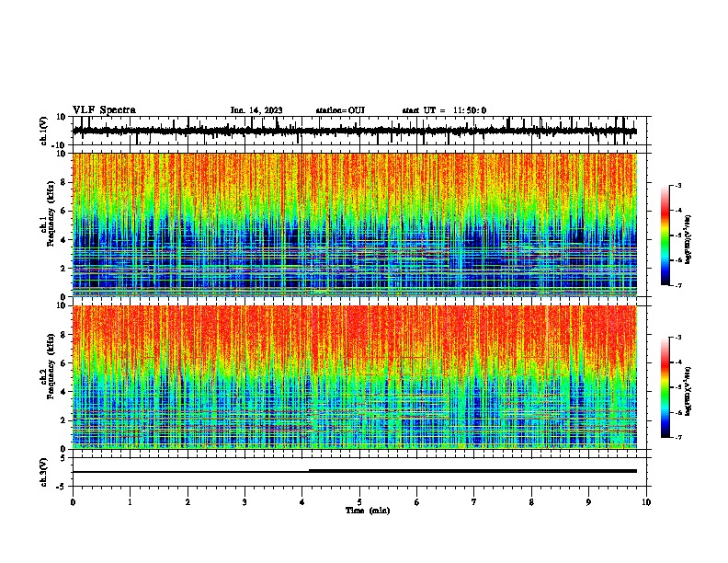Click the ch.1 frequency axis "6" tick label
The image size is (728, 563).
tap(63, 211)
